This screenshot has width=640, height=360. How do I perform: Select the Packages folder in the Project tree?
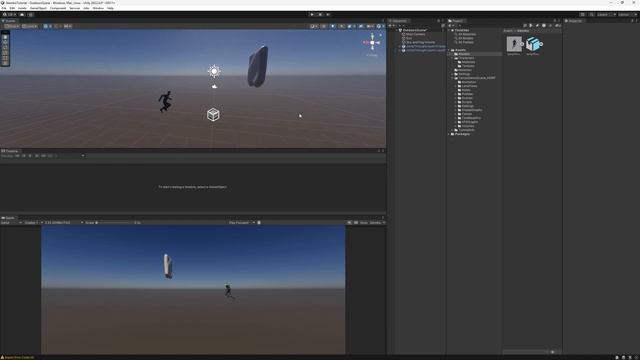click(462, 134)
